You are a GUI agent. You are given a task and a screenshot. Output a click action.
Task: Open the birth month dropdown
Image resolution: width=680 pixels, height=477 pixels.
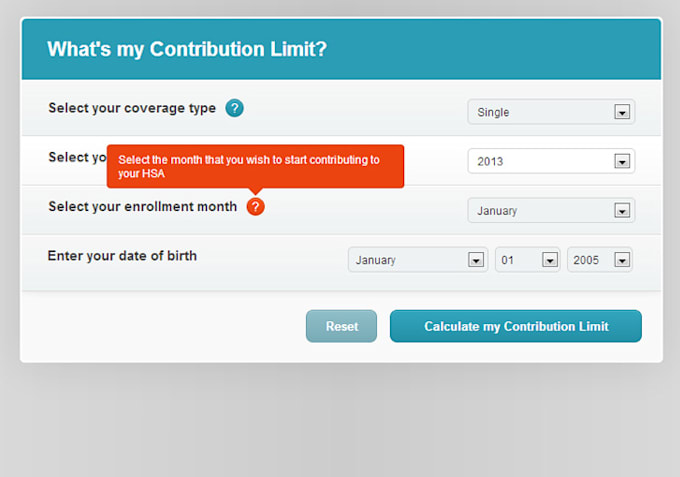tap(417, 260)
